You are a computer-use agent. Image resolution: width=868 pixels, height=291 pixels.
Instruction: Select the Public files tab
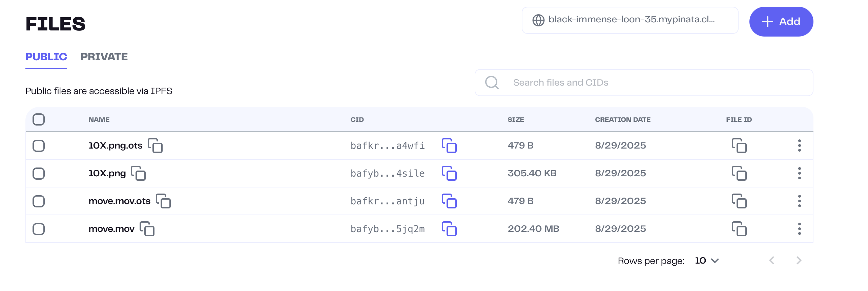46,57
